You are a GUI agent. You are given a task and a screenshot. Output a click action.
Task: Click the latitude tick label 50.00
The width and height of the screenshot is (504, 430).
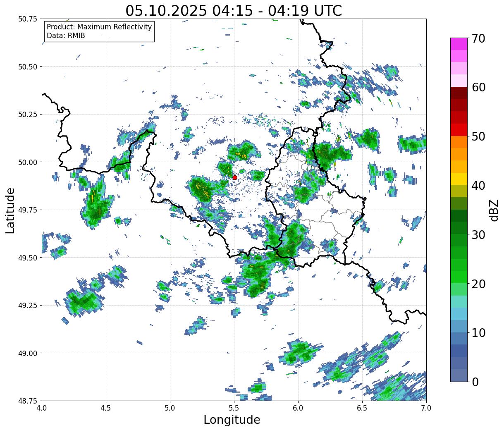pos(28,162)
